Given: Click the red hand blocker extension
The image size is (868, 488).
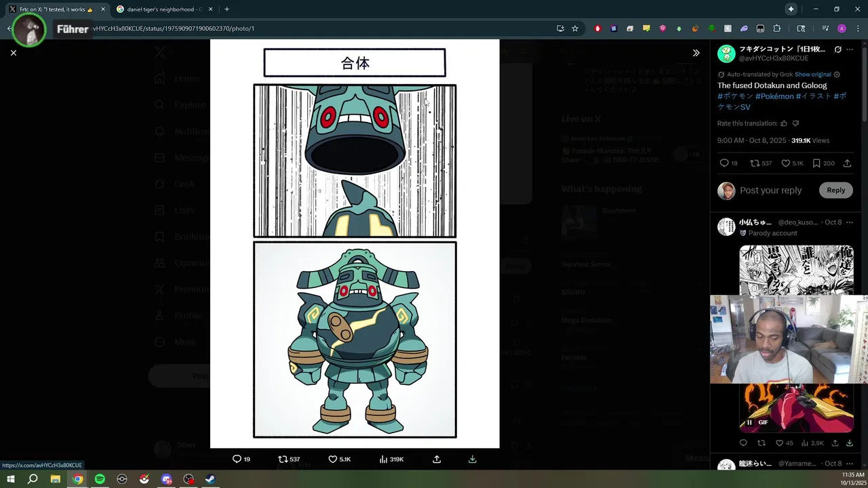Looking at the screenshot, I should [x=597, y=28].
